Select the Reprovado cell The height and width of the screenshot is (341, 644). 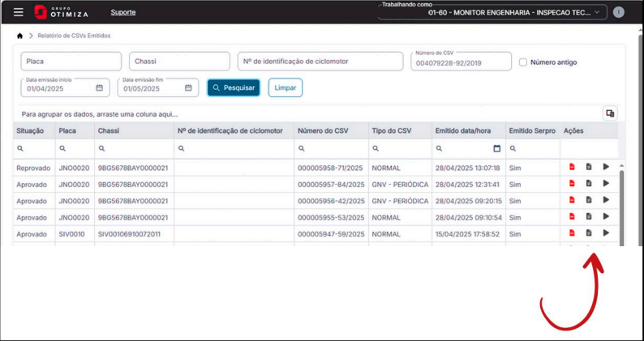point(34,168)
